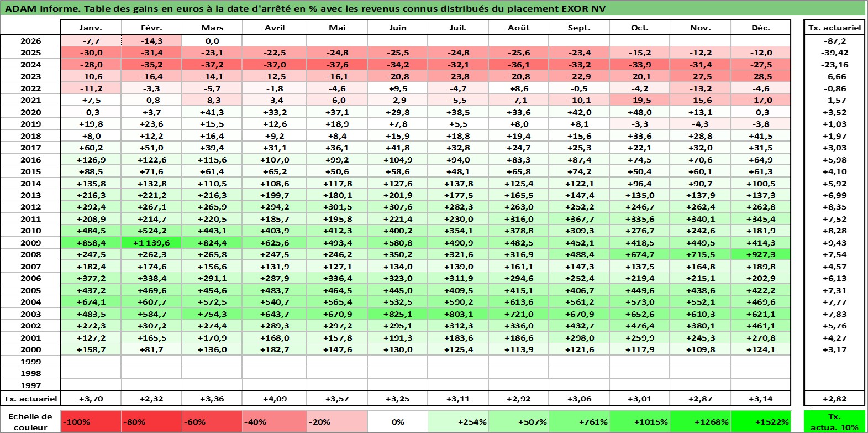The height and width of the screenshot is (433, 868).
Task: Click the 0% white scale swatch
Action: click(x=397, y=422)
